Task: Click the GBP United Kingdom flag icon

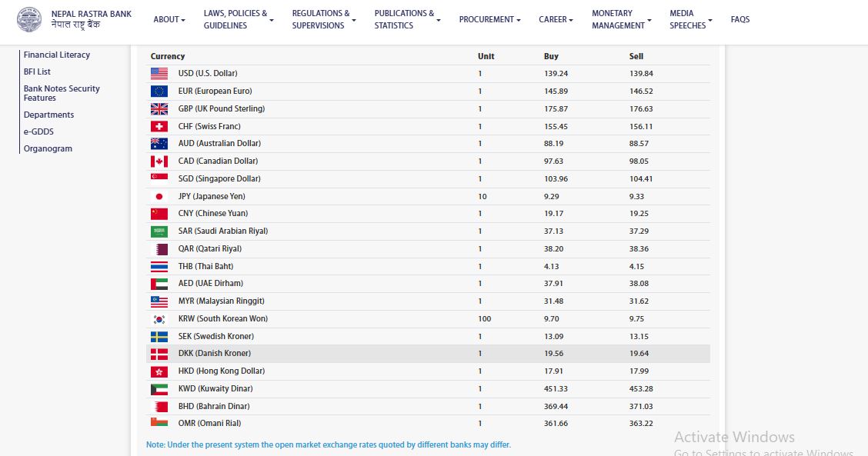Action: (159, 108)
